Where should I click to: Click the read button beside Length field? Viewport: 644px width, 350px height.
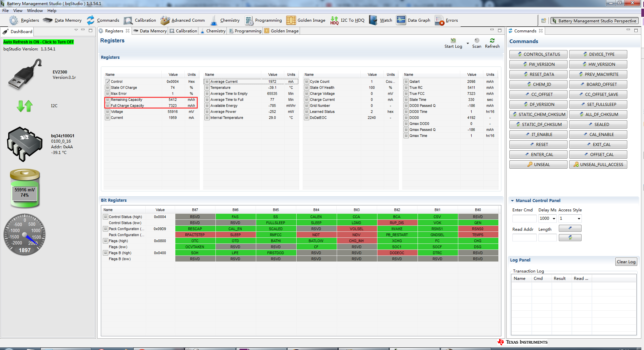[570, 237]
